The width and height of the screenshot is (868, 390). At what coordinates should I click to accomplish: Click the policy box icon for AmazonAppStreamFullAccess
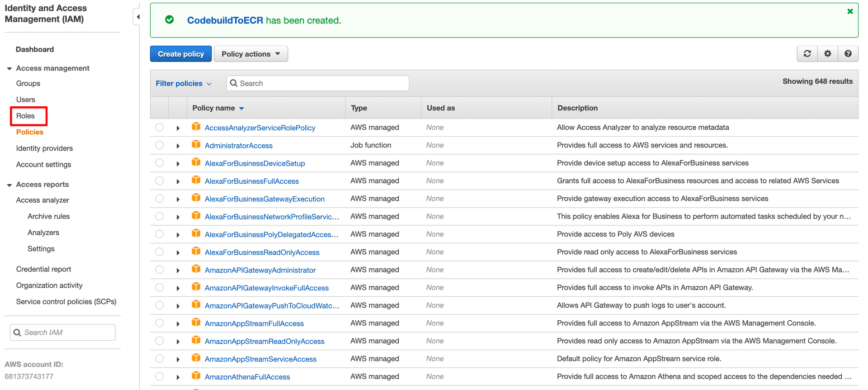pos(196,322)
